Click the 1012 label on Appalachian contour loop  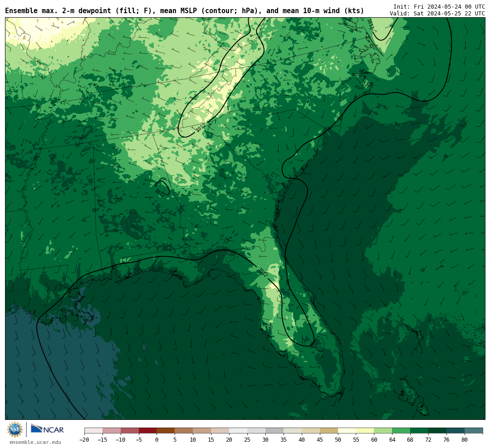[201, 127]
